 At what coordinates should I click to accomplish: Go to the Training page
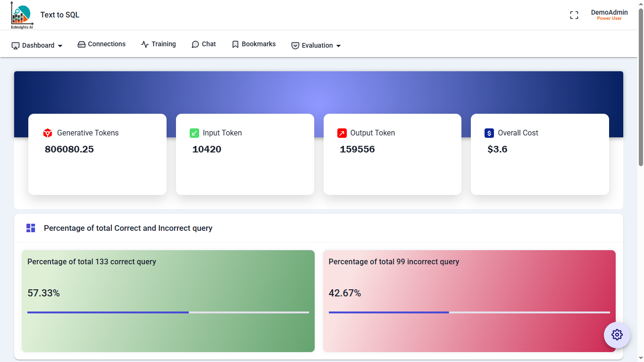159,44
